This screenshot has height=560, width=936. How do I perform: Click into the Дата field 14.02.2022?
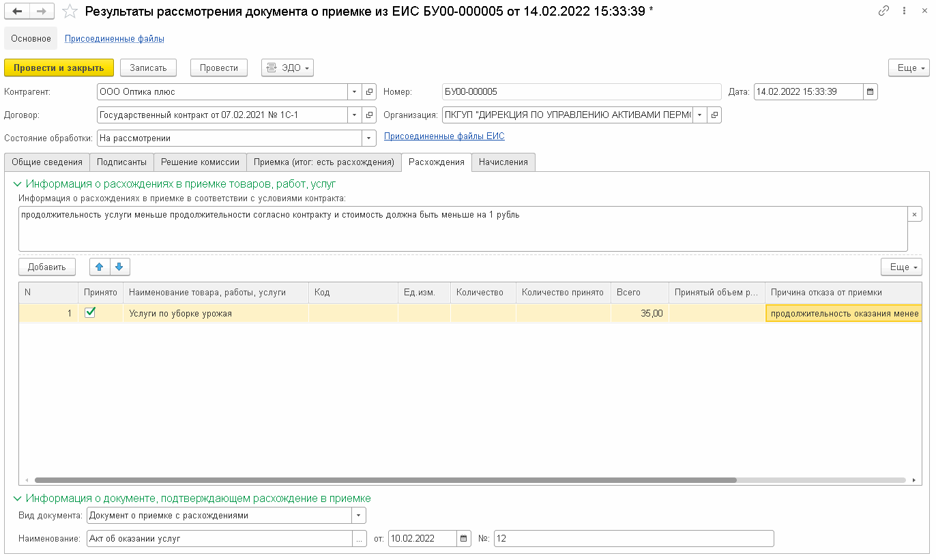tap(808, 91)
